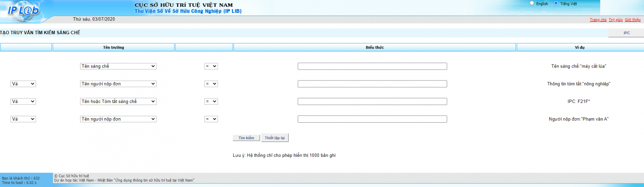Click the visitor counter text in footer
644x187 pixels.
pos(21,178)
